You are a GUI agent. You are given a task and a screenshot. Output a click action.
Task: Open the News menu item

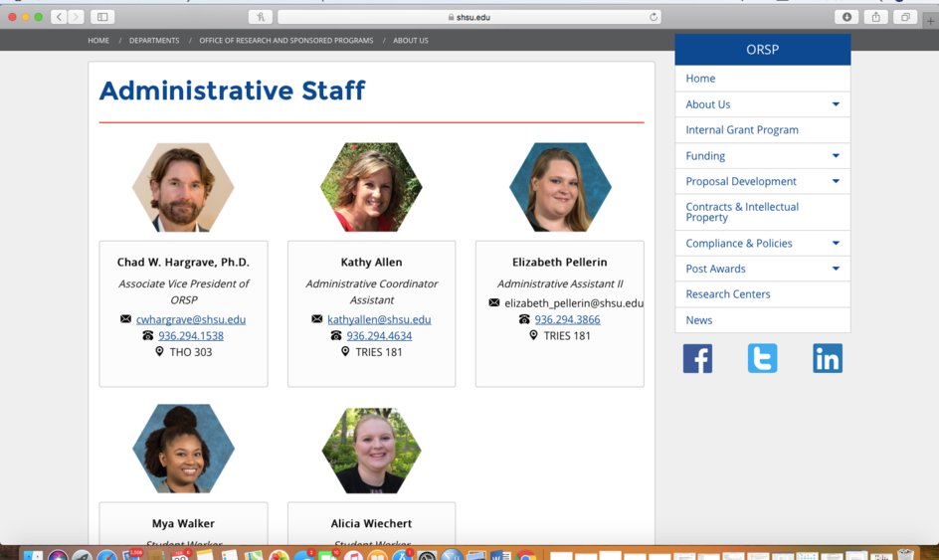(x=762, y=320)
